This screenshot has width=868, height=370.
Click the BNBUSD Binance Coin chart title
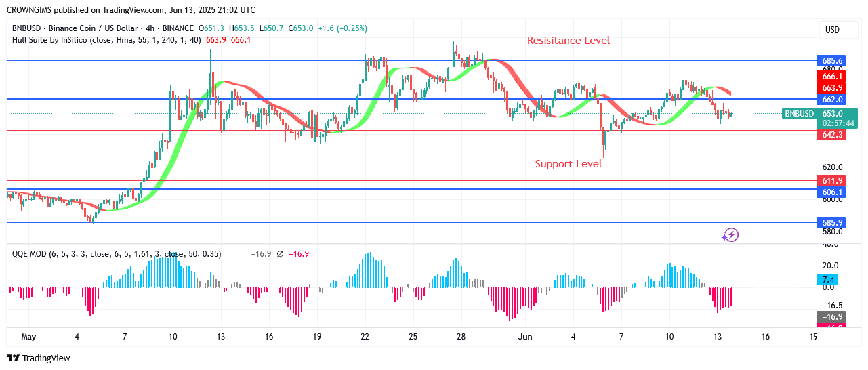tap(102, 28)
